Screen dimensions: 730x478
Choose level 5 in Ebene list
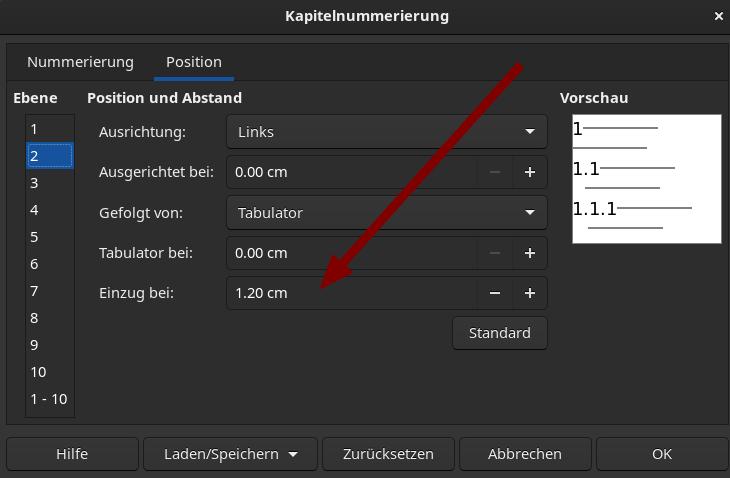[x=34, y=237]
